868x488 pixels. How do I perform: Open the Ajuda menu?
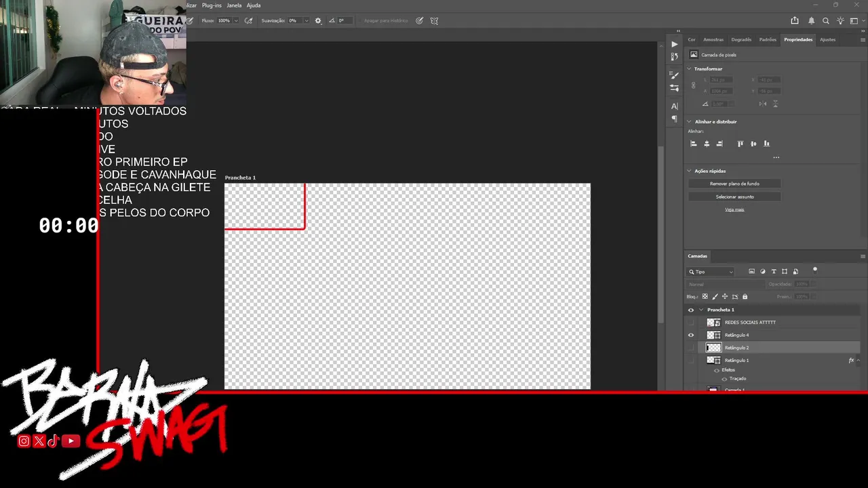[x=254, y=5]
